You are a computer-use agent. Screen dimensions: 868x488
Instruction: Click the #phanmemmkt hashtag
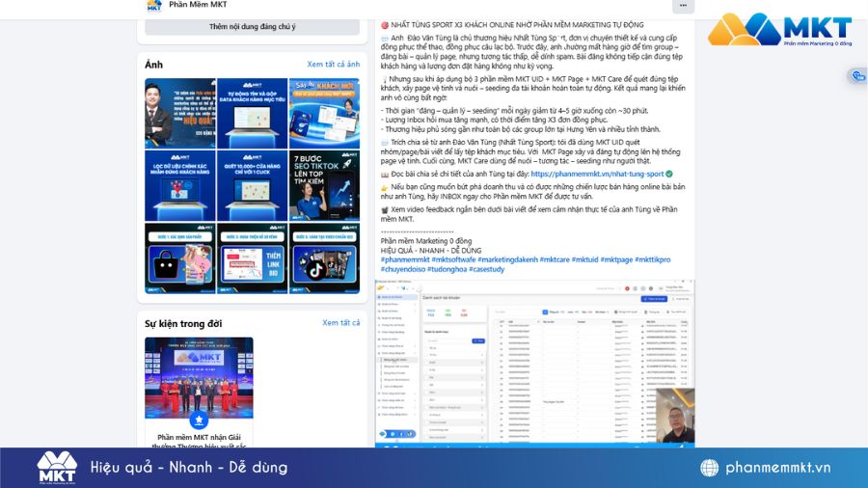point(404,259)
